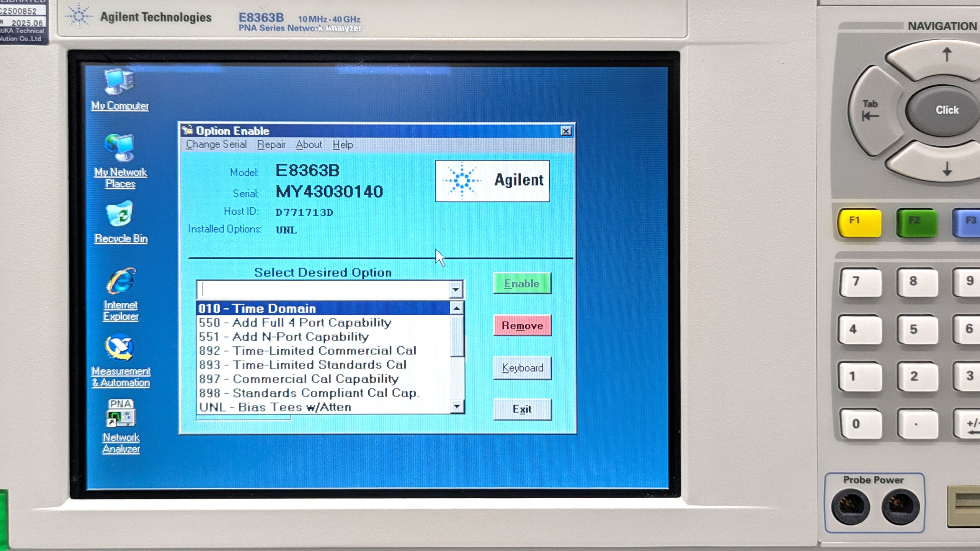Viewport: 980px width, 551px height.
Task: Click the option combo box text field
Action: [323, 290]
